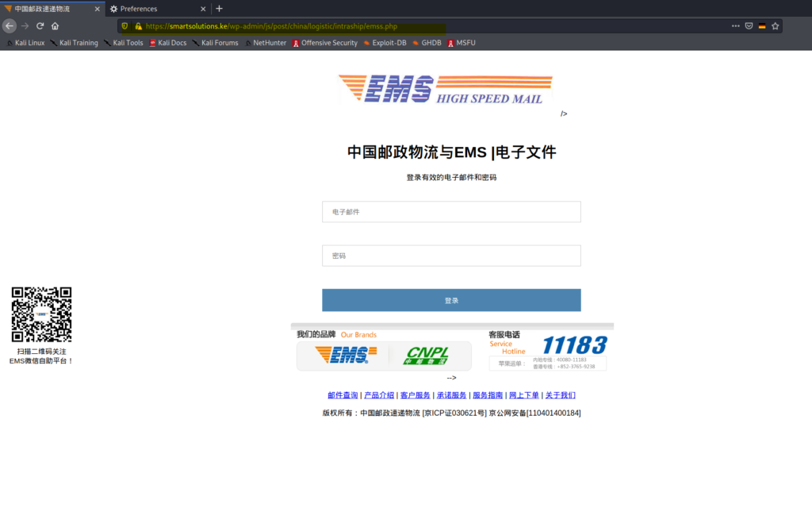Open the Exploit-DB bookmark
The image size is (812, 508).
385,43
